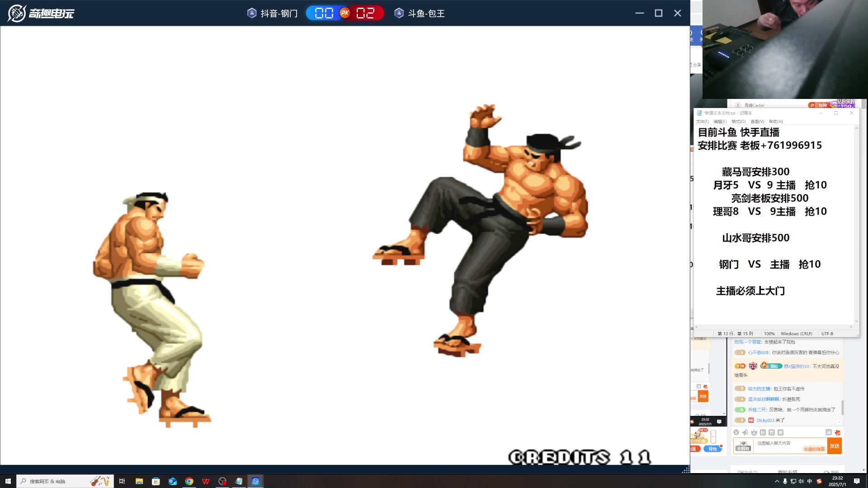This screenshot has width=868, height=488.
Task: Click 青峰Castiel ranking entry
Action: tap(754, 105)
